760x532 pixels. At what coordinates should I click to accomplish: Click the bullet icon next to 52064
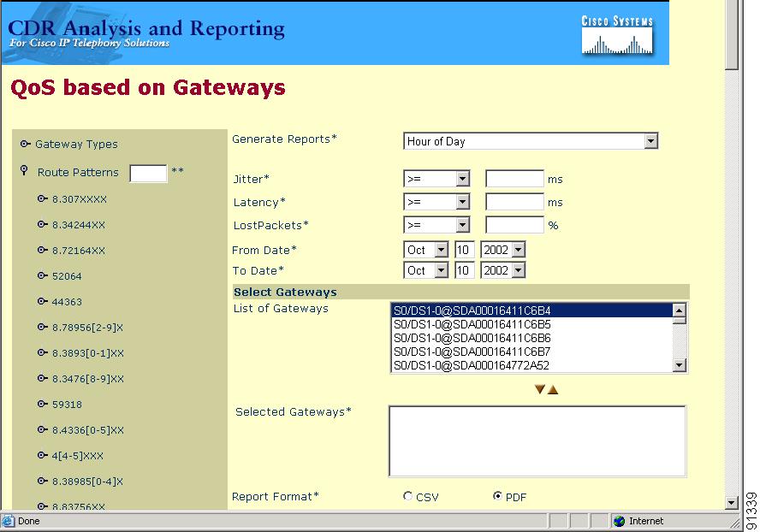click(43, 275)
